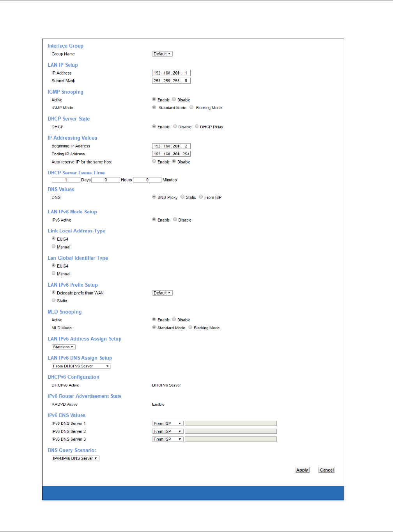Enable auto reserve IP for same host
Viewport: 393px width, 532px height.
[154, 161]
